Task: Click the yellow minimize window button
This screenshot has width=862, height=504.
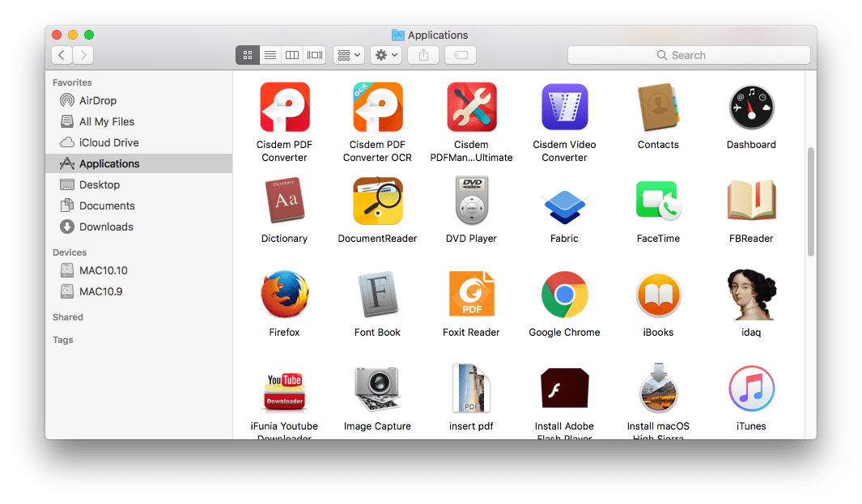Action: [x=73, y=35]
